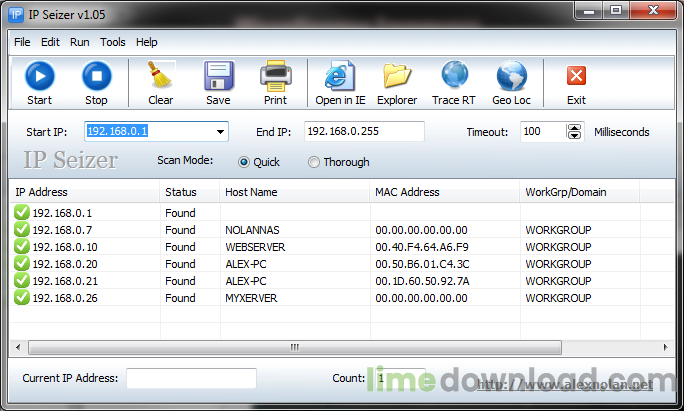Clear the scan results list

(160, 83)
